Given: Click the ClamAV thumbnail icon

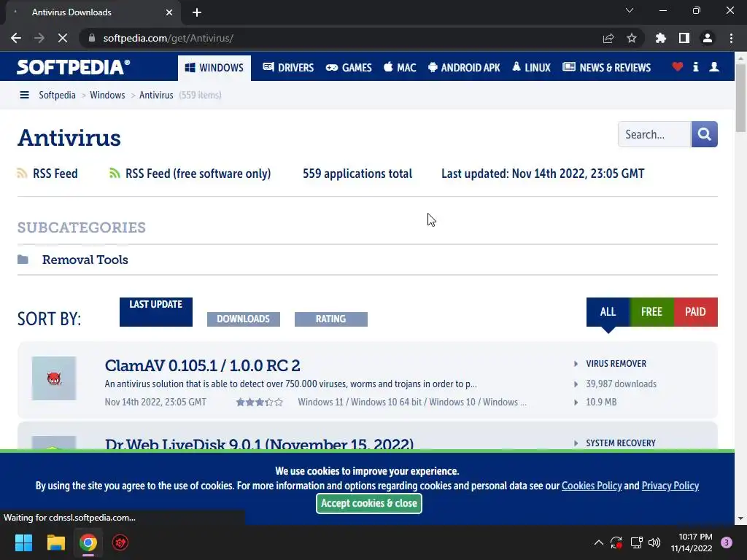Looking at the screenshot, I should (54, 378).
